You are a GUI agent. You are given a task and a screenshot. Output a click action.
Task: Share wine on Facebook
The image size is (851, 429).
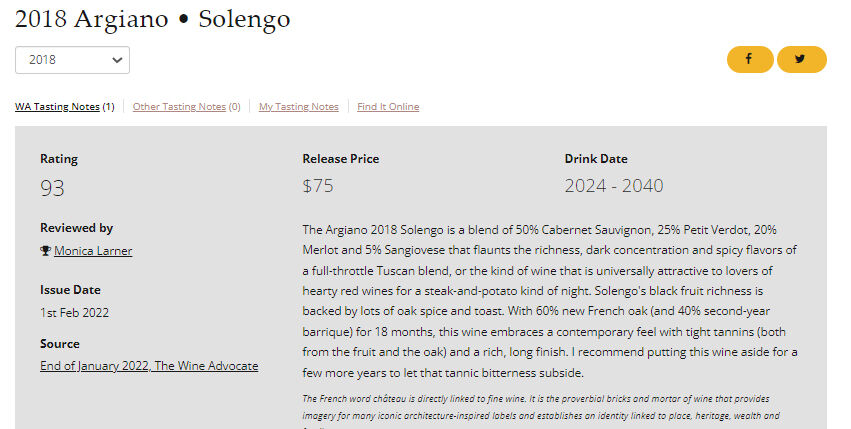click(x=750, y=60)
